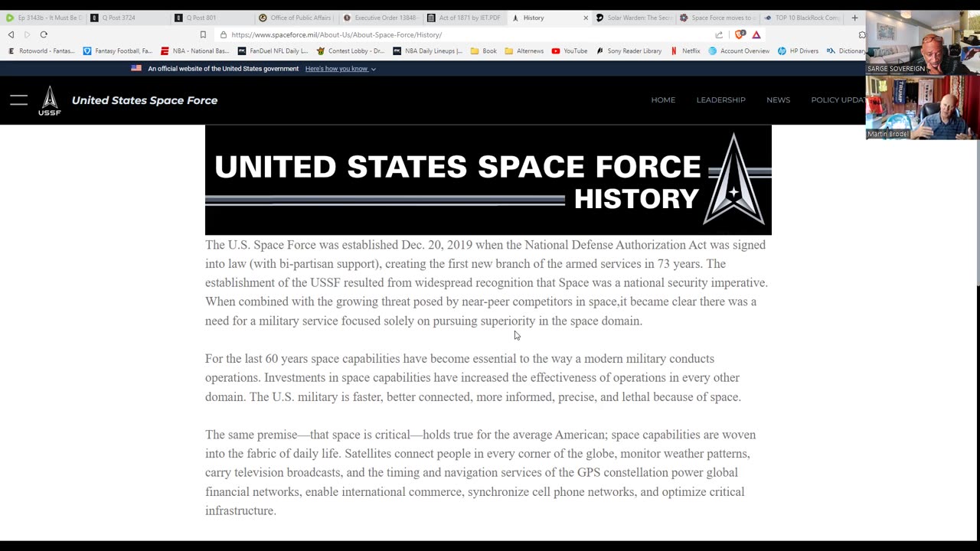Open a new tab with the plus button

coord(854,18)
